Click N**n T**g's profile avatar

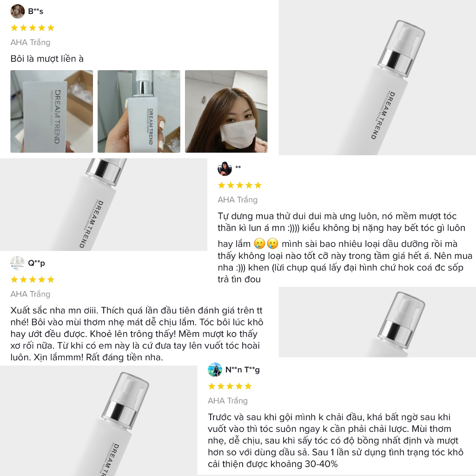(215, 370)
